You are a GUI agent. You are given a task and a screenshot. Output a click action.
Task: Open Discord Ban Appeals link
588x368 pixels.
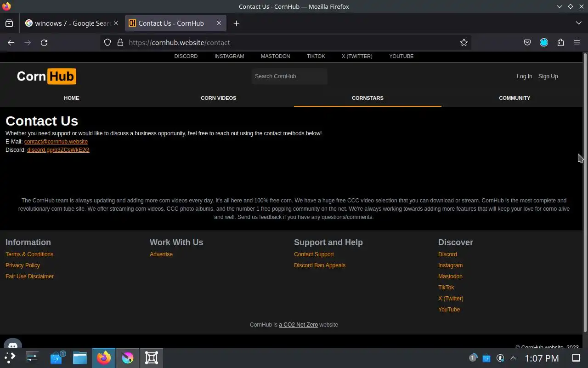pos(320,265)
